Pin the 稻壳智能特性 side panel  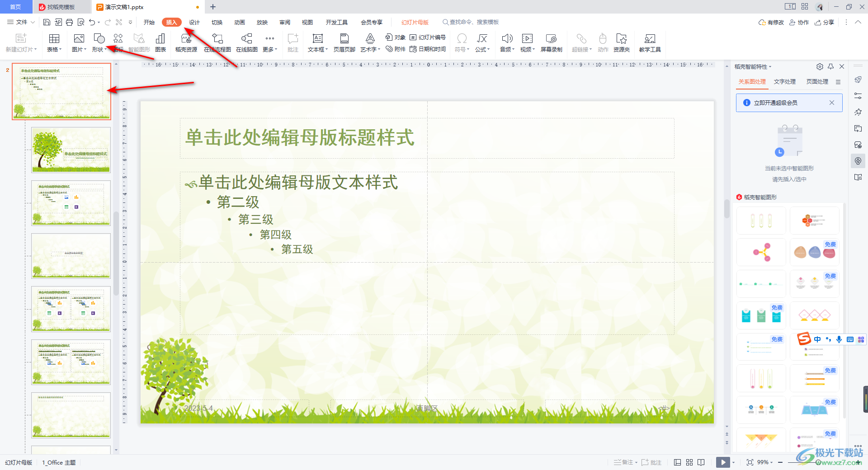click(x=831, y=66)
